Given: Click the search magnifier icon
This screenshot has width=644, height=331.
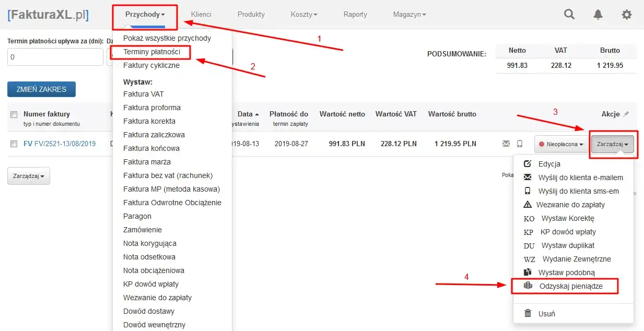Looking at the screenshot, I should point(569,15).
